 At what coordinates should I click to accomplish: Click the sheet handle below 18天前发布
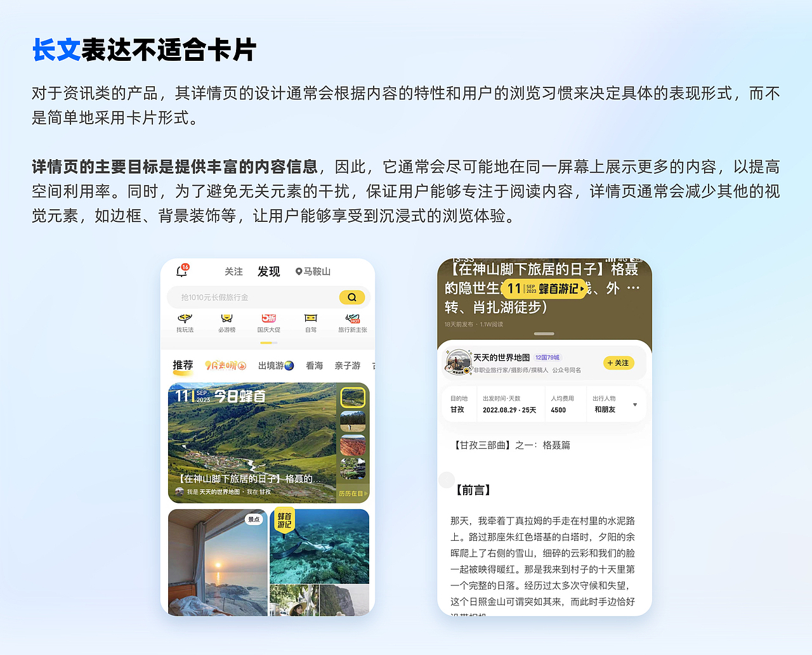coord(544,334)
